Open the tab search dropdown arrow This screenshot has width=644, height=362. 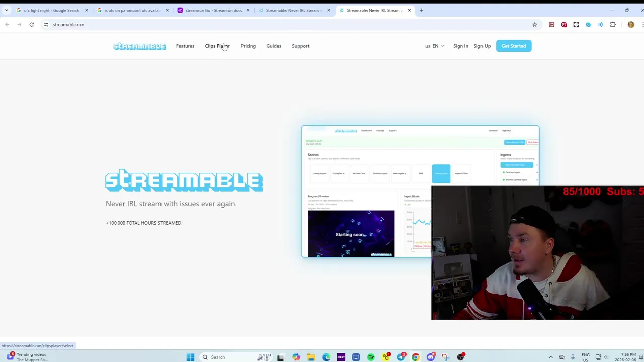[x=6, y=10]
